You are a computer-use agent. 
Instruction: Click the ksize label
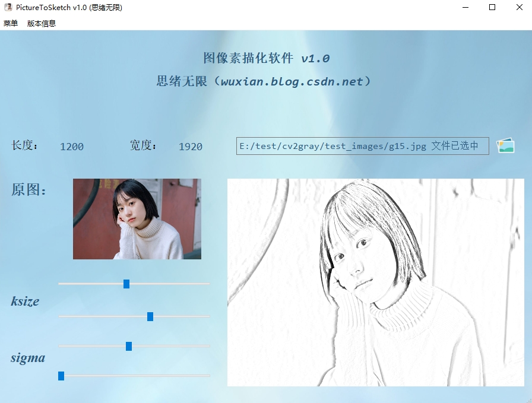(x=25, y=301)
